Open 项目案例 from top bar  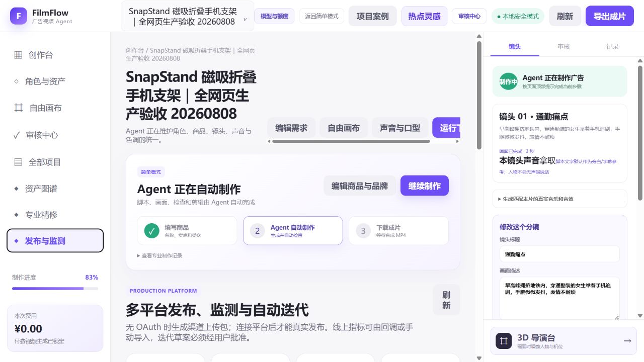coord(372,16)
